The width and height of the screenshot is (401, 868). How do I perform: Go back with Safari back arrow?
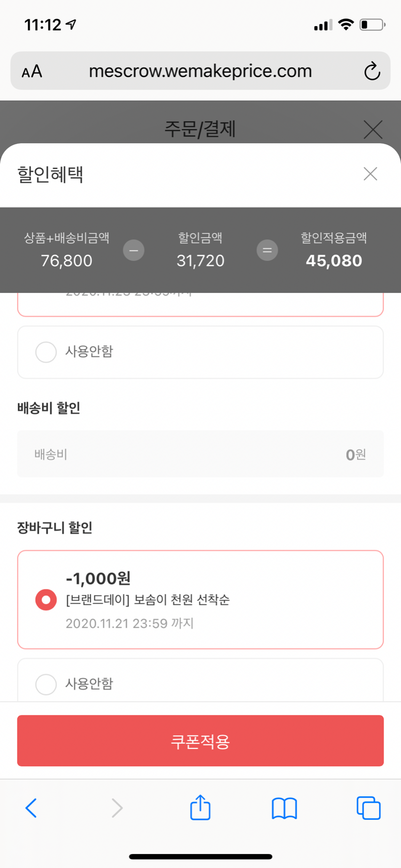pos(31,807)
